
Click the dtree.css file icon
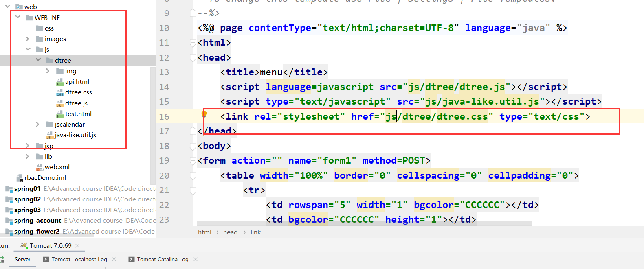60,92
